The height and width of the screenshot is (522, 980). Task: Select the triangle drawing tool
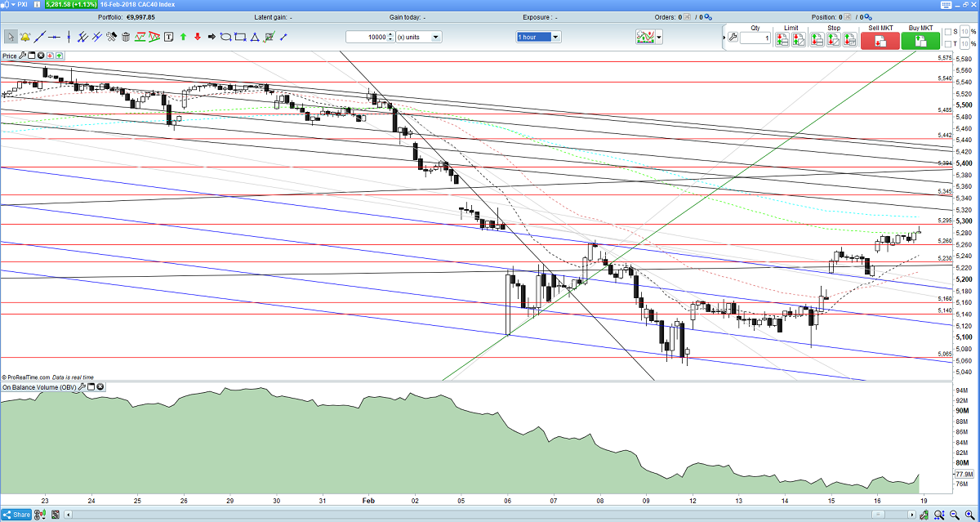coord(255,37)
